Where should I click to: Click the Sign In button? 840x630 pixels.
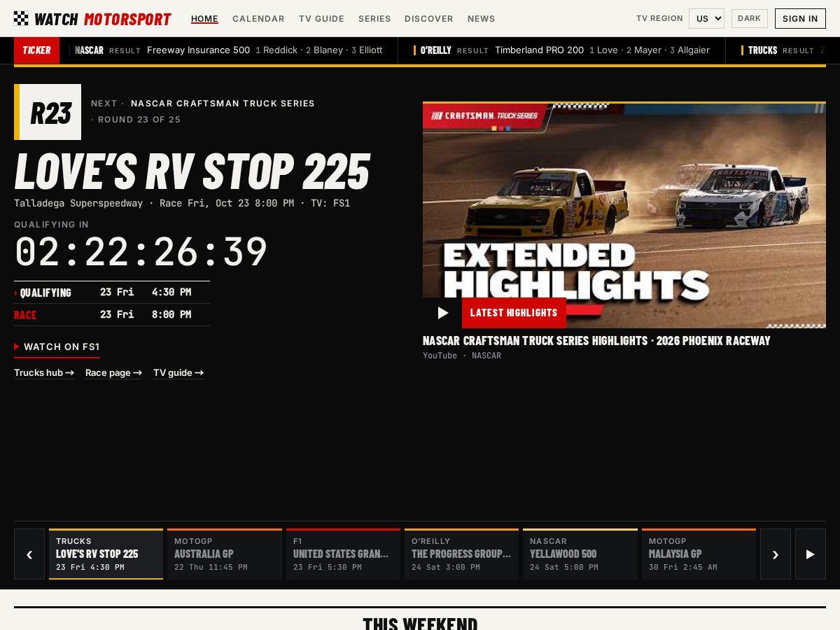pyautogui.click(x=800, y=18)
